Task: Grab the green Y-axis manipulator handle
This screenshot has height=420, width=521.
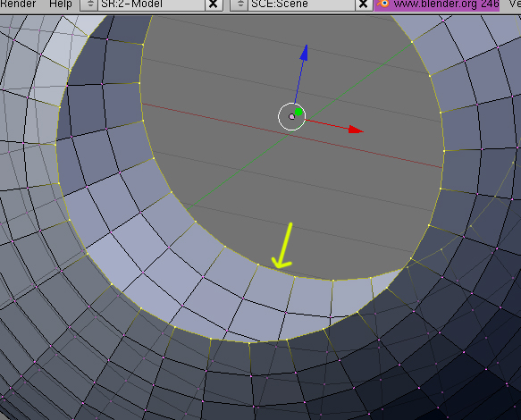Action: click(298, 112)
